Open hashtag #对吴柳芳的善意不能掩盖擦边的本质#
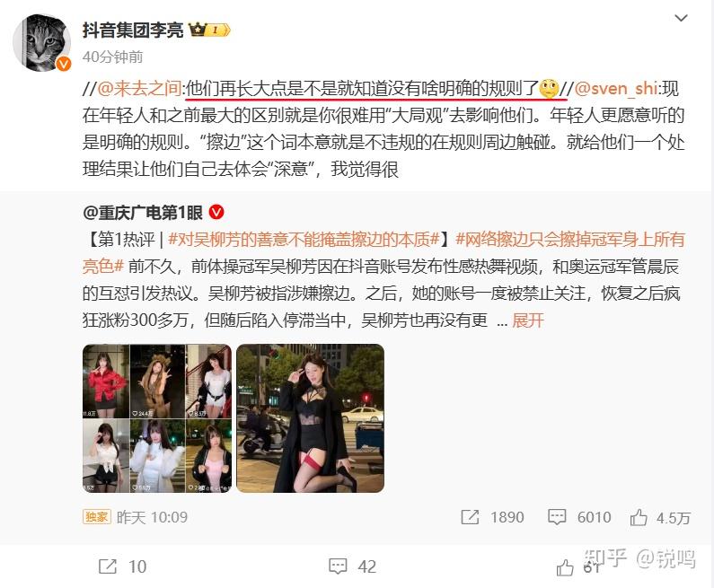 pos(304,239)
